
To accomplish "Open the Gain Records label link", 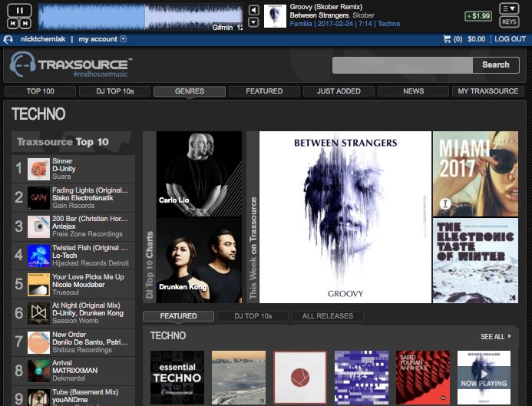I will pos(73,206).
